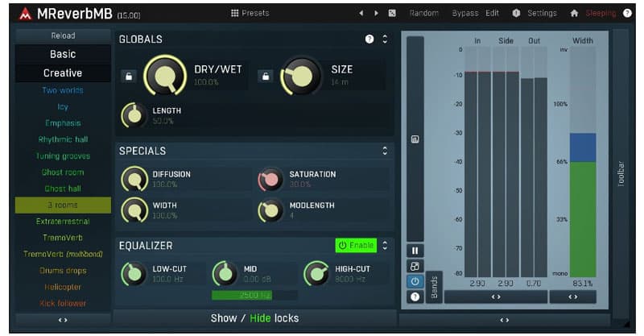Open the top-right help icon

point(627,13)
